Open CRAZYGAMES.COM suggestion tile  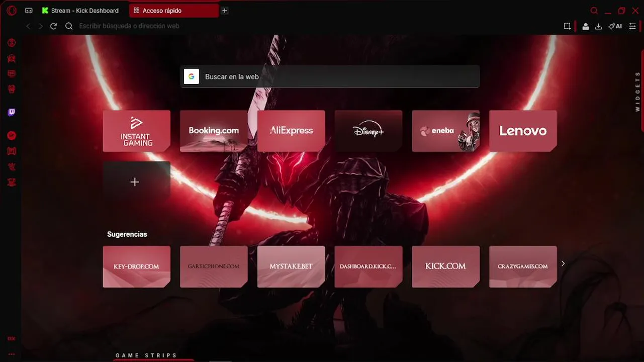[x=523, y=267]
